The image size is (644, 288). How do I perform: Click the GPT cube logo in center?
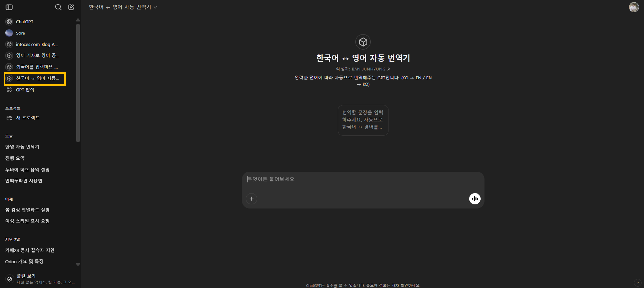pos(363,42)
